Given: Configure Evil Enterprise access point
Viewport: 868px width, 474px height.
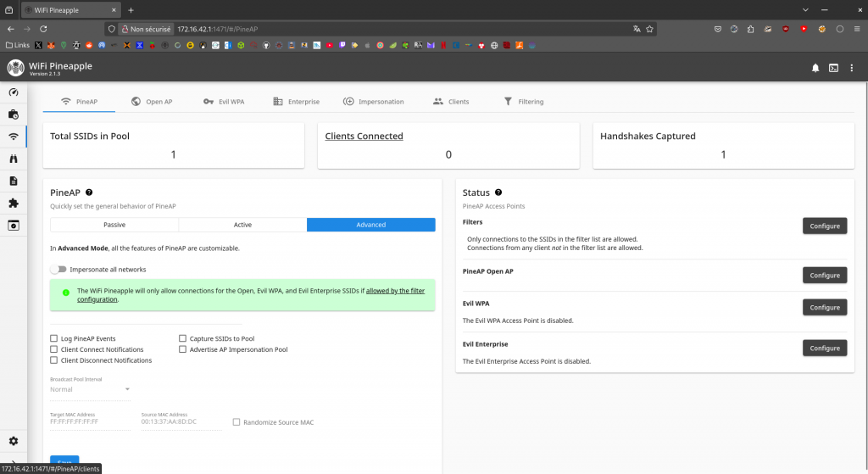Looking at the screenshot, I should pos(825,349).
